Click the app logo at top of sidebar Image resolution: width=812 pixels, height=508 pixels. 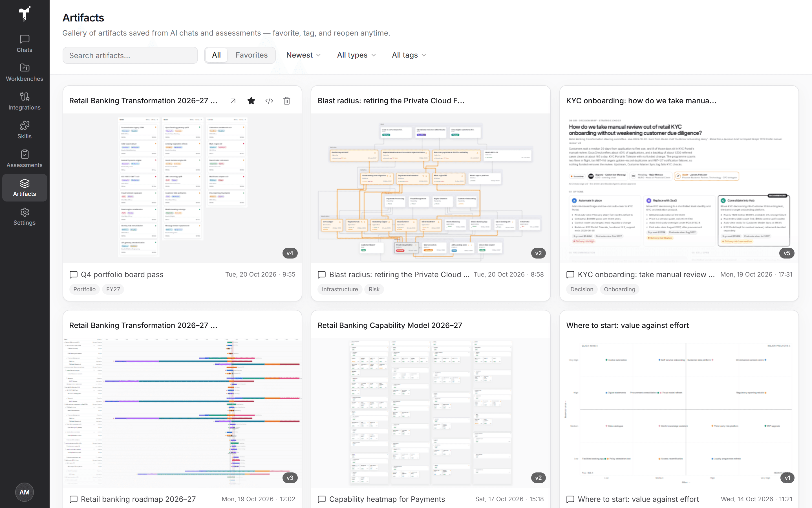[25, 14]
